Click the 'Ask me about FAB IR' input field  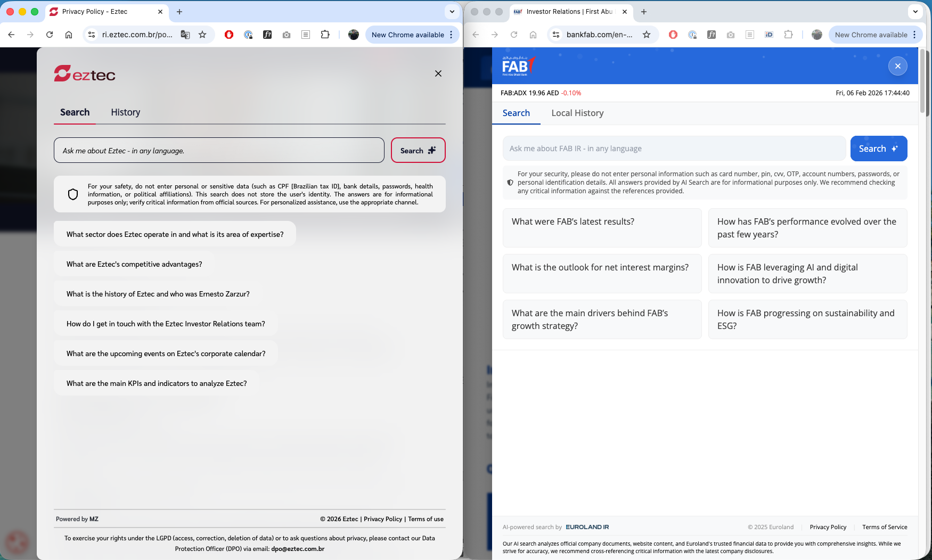pyautogui.click(x=674, y=149)
